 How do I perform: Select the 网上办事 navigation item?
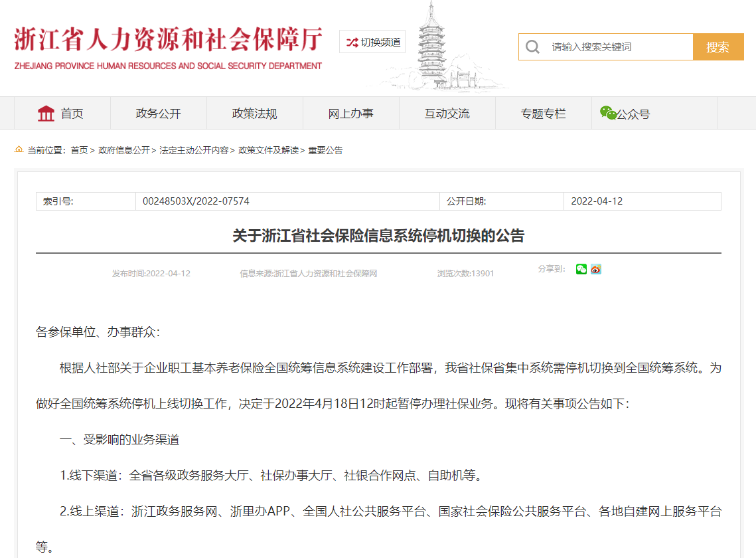[351, 114]
